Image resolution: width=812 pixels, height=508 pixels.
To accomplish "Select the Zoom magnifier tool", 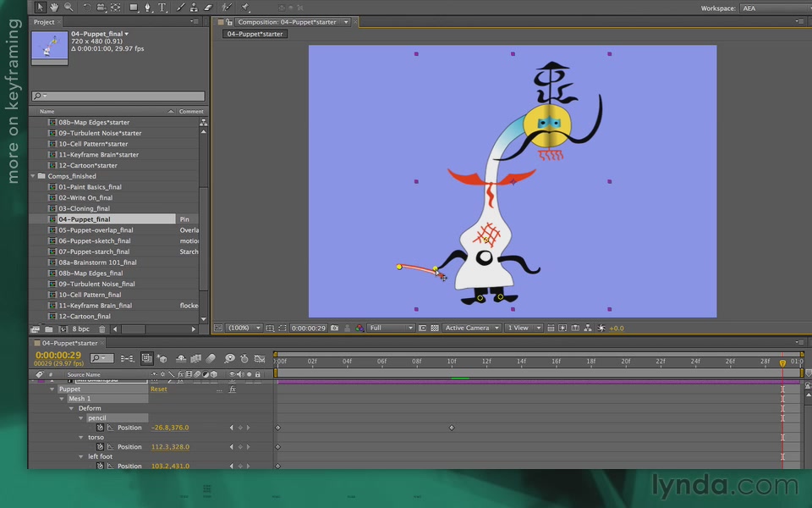I will pyautogui.click(x=69, y=8).
